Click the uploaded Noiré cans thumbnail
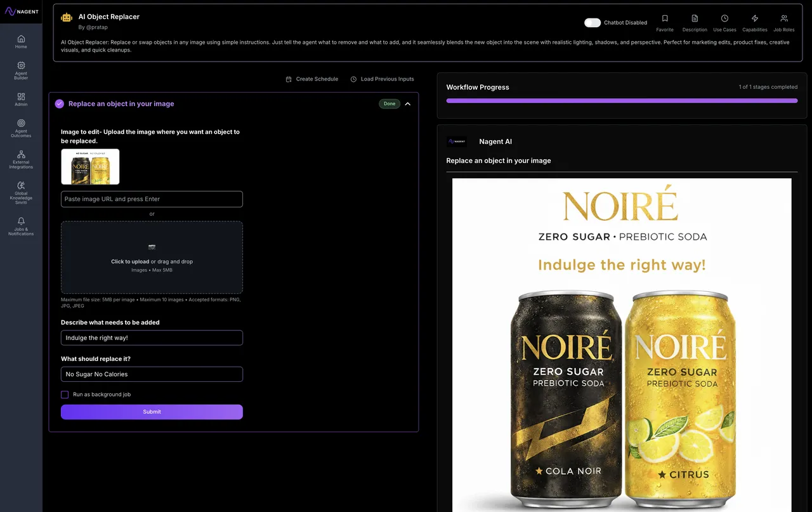812x512 pixels. tap(90, 167)
